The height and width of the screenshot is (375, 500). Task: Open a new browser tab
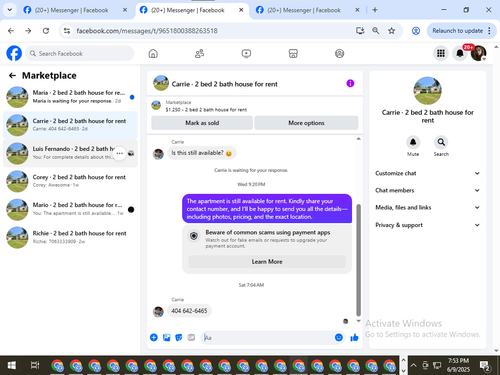(x=375, y=10)
